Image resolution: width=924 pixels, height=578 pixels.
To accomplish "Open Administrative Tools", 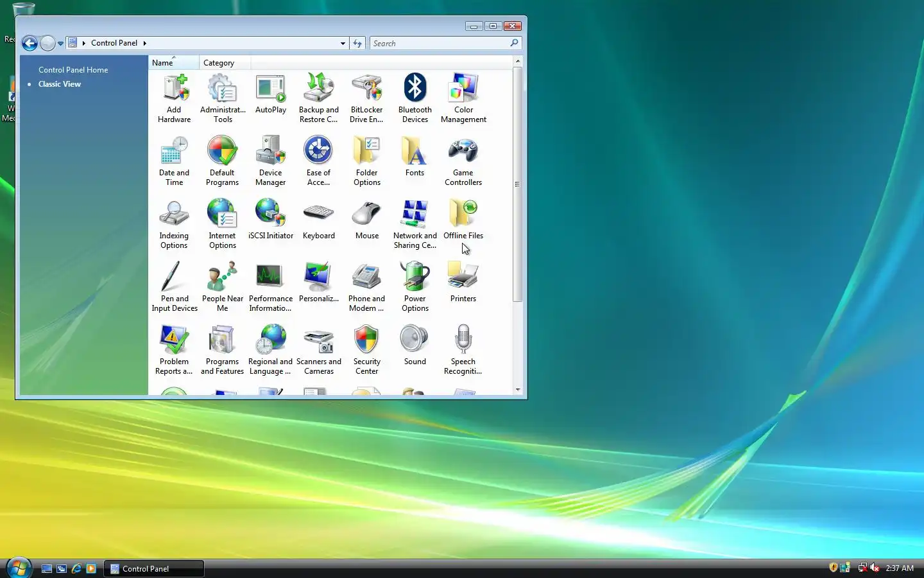I will tap(223, 98).
